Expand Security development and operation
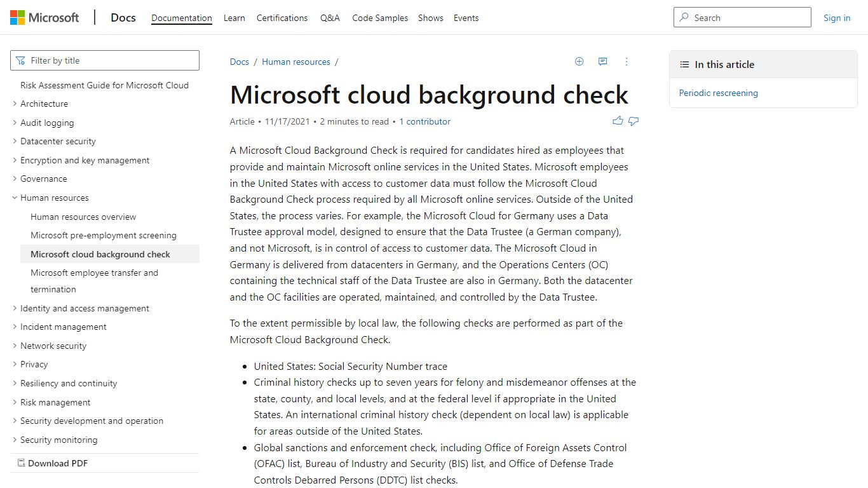The image size is (868, 488). point(15,421)
